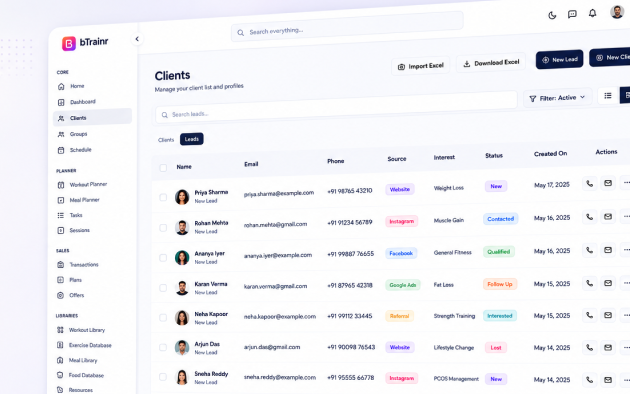
Task: Focus the Search everything field
Action: pos(347,27)
